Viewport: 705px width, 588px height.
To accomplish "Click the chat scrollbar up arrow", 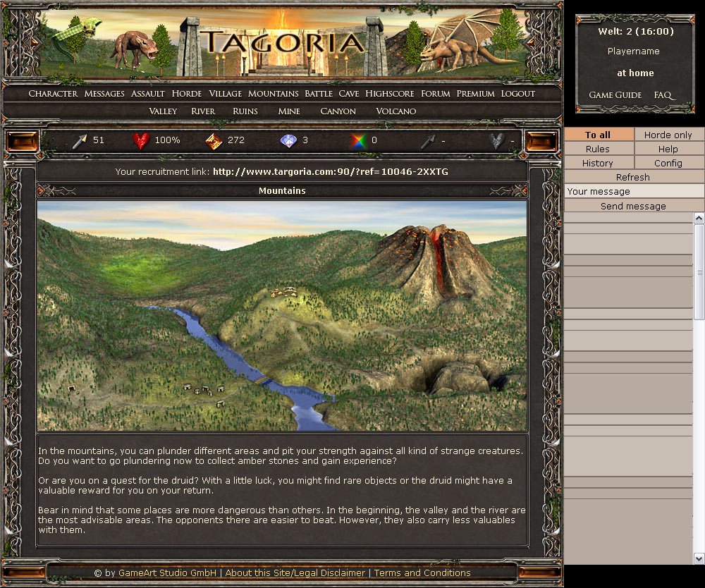I will pyautogui.click(x=699, y=218).
